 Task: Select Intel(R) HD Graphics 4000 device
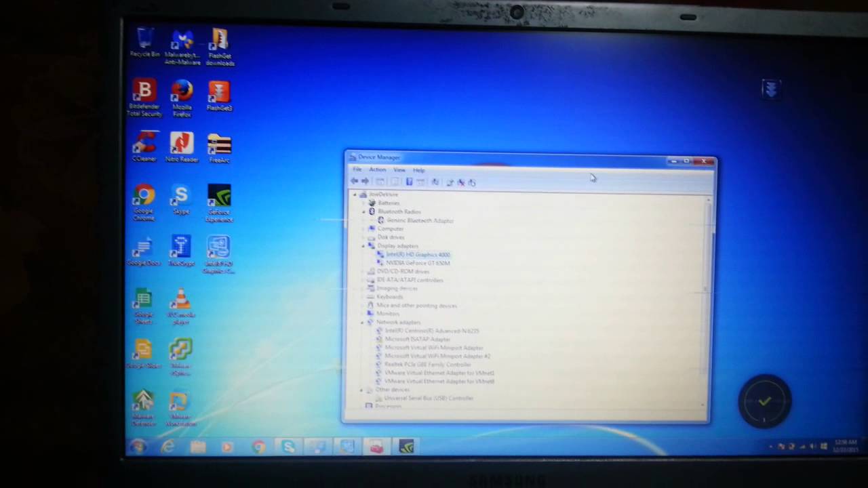tap(418, 254)
